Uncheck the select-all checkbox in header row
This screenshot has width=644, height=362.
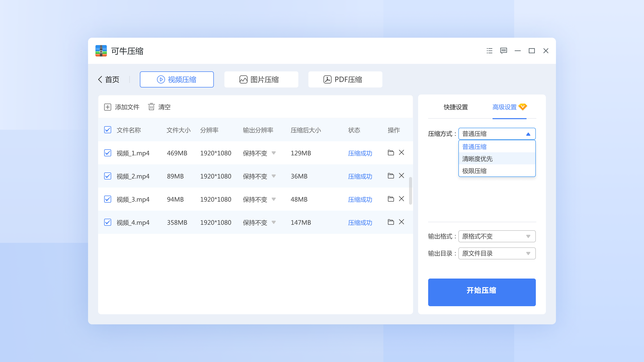pos(107,130)
